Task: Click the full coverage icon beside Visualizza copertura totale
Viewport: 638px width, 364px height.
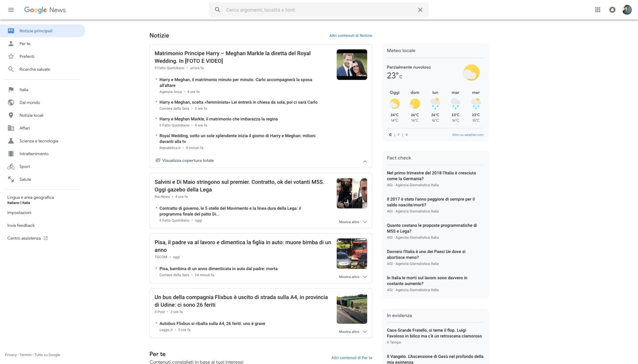Action: coord(158,160)
